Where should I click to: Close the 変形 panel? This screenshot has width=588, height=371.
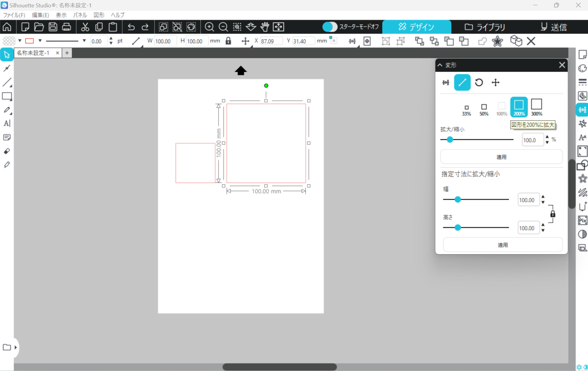click(x=562, y=65)
